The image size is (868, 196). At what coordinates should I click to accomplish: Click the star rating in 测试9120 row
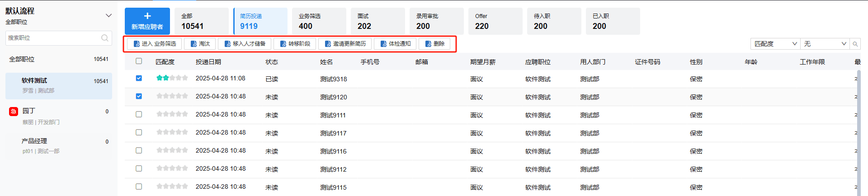(x=172, y=96)
